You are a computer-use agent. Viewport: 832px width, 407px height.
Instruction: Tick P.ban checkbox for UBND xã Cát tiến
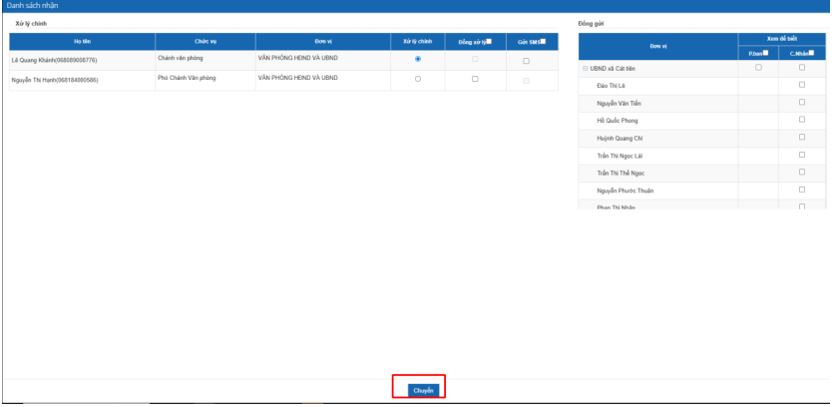[758, 68]
